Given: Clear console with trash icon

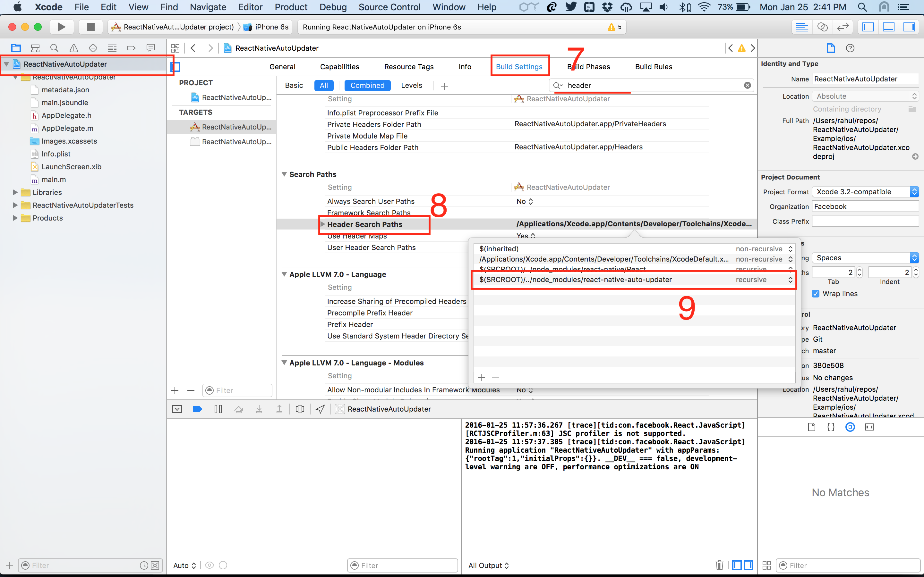Looking at the screenshot, I should 719,565.
